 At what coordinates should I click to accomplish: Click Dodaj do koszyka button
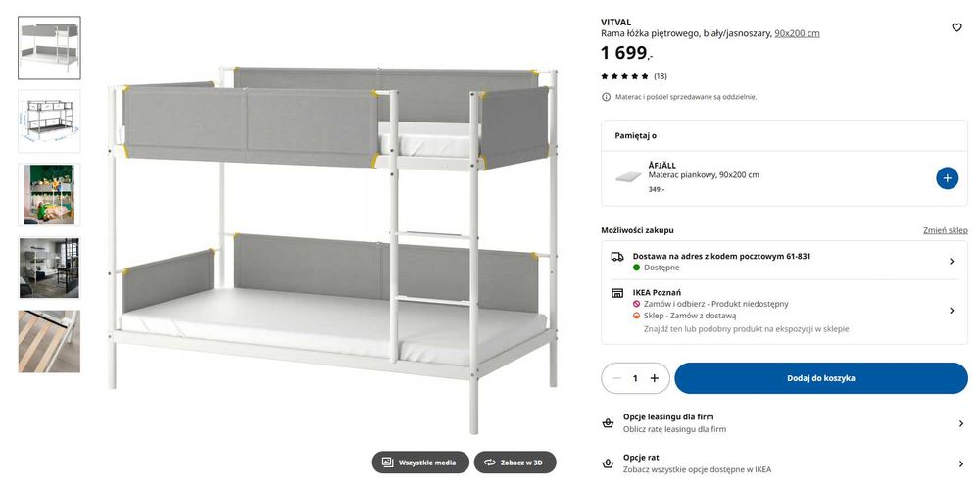(x=820, y=378)
